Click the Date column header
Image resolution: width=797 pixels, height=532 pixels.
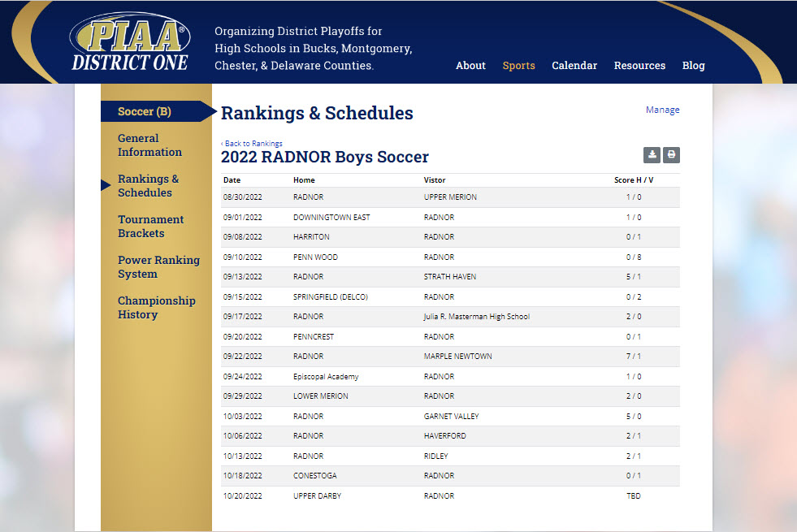point(232,179)
